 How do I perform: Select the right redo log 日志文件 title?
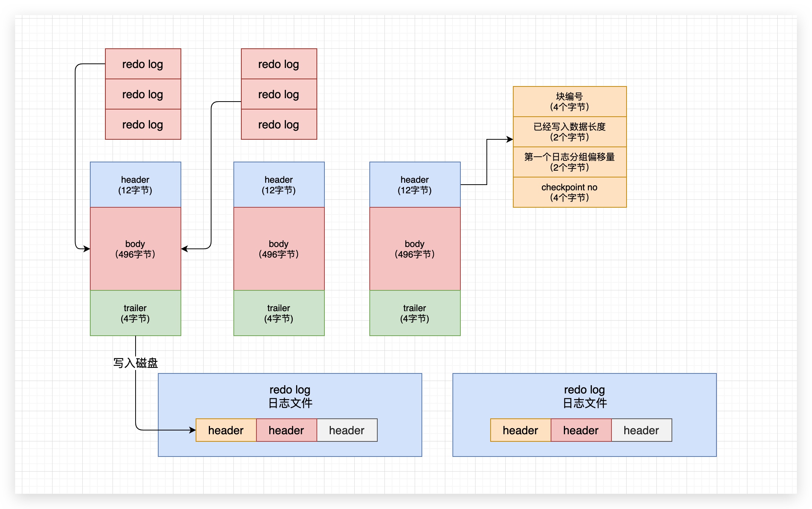tap(584, 396)
